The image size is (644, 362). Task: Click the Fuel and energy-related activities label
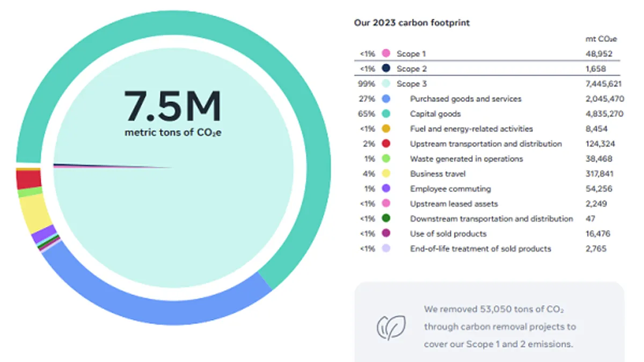[471, 128]
